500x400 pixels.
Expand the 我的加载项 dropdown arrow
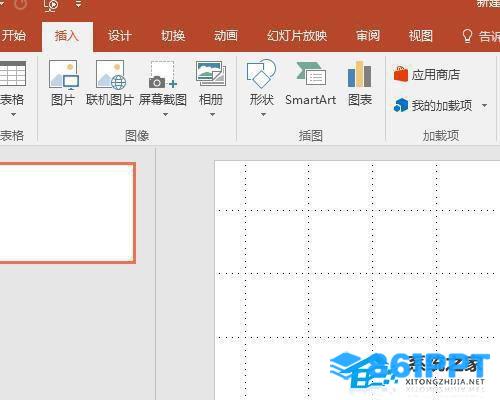pos(484,106)
